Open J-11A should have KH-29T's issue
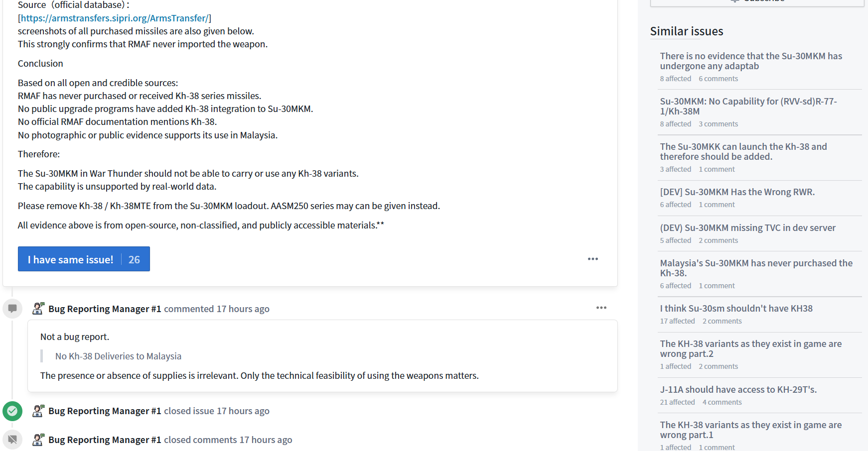 pyautogui.click(x=738, y=390)
